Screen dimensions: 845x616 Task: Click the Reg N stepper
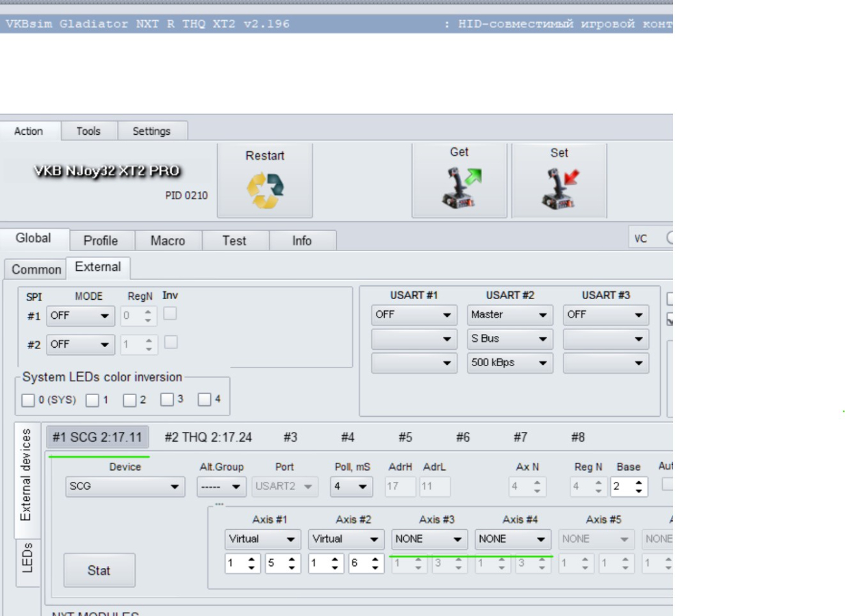coord(588,487)
